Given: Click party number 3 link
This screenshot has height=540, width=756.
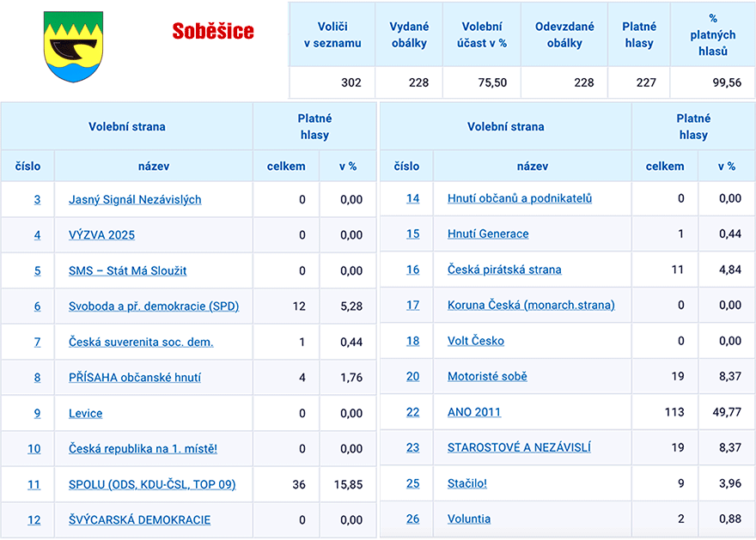Looking at the screenshot, I should click(x=37, y=199).
